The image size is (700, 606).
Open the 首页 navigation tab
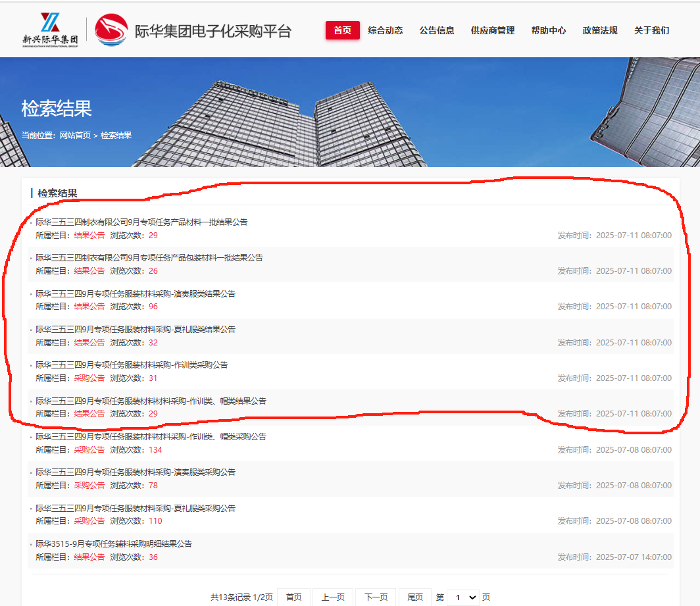pos(342,30)
